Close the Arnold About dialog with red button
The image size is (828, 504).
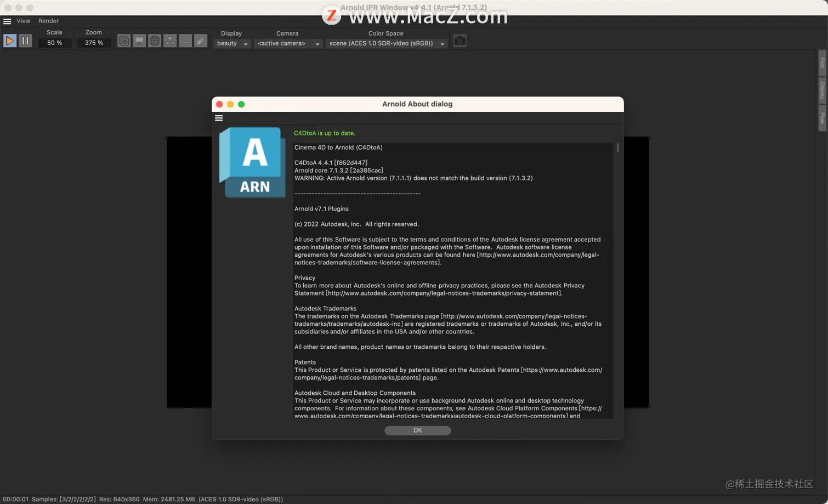pos(219,104)
